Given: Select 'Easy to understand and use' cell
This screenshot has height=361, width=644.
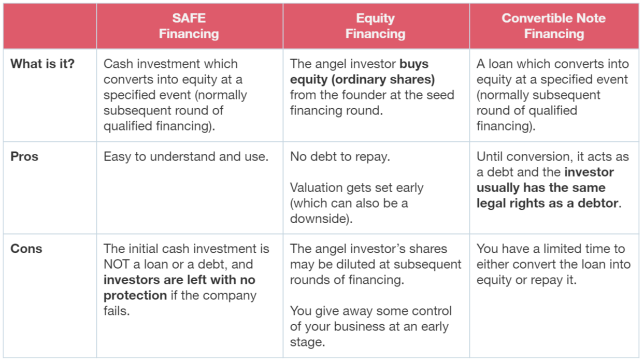Looking at the screenshot, I should click(186, 157).
